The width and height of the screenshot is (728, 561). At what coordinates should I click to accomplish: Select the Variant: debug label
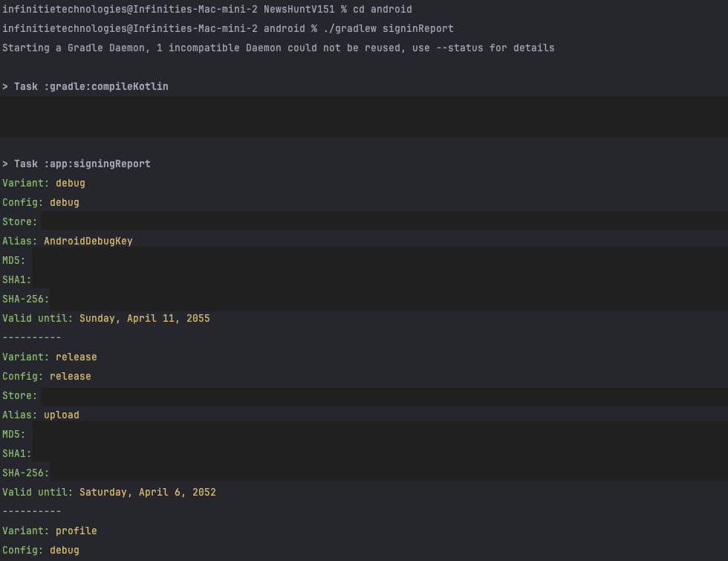pos(45,183)
